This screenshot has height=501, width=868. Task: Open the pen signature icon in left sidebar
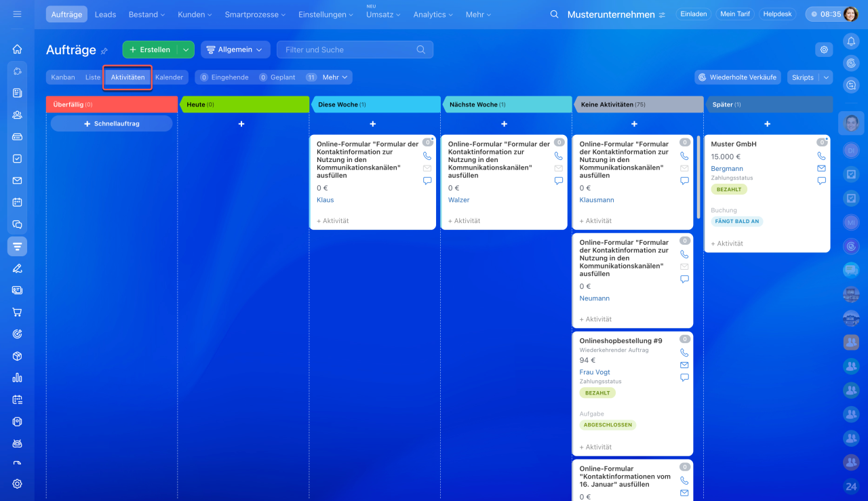pyautogui.click(x=17, y=268)
